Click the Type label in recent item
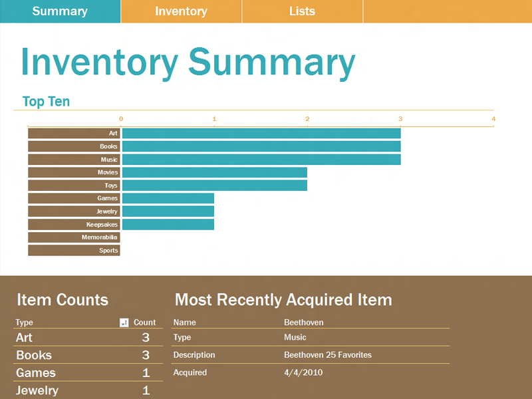532x399 pixels. tap(182, 337)
